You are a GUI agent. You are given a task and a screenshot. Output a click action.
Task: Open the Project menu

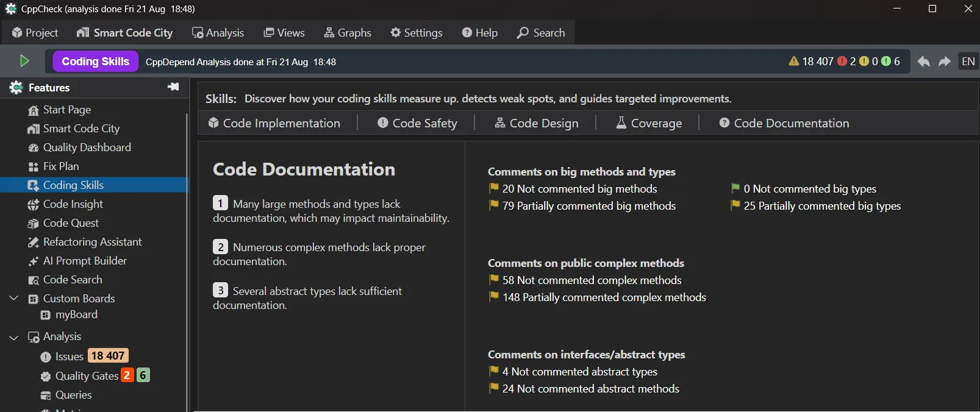[35, 32]
